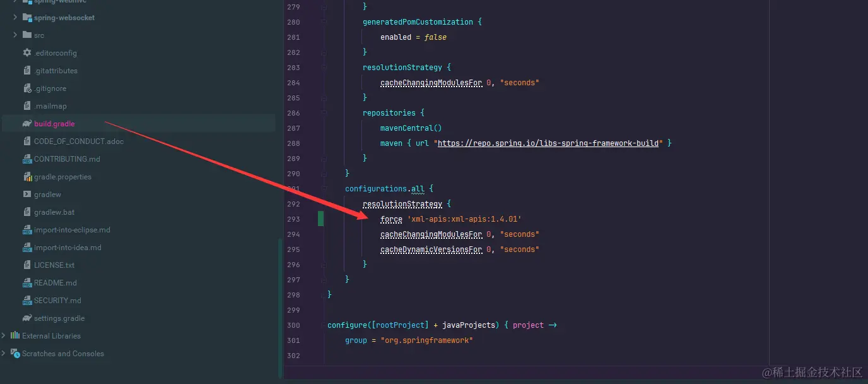Click the 'force' keyword on line 293
The width and height of the screenshot is (868, 384).
pyautogui.click(x=391, y=219)
